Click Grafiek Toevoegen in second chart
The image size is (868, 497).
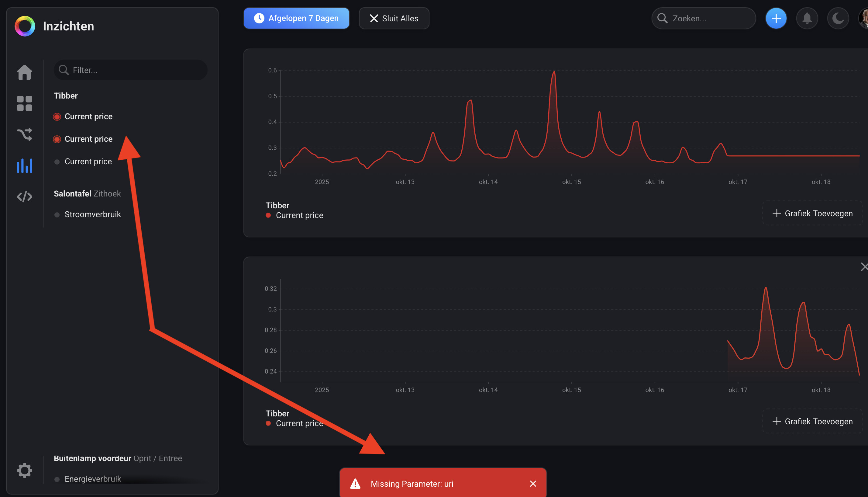point(812,422)
